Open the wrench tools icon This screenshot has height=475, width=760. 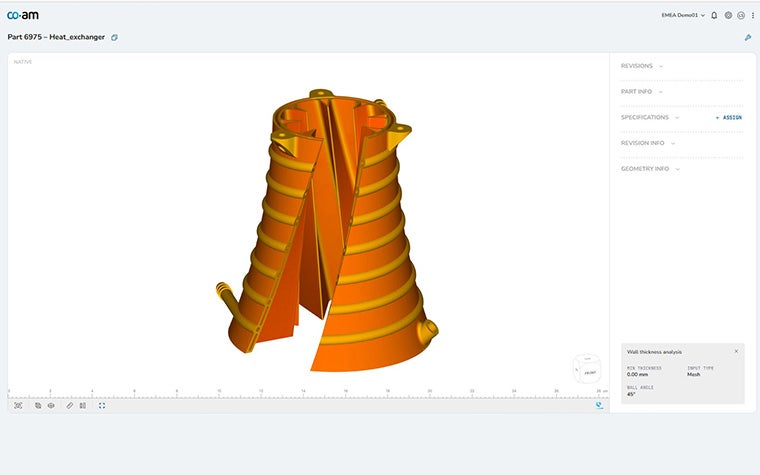click(748, 37)
